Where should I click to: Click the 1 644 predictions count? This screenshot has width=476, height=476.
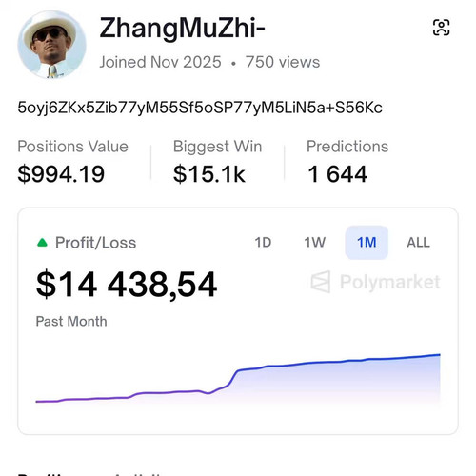point(338,174)
